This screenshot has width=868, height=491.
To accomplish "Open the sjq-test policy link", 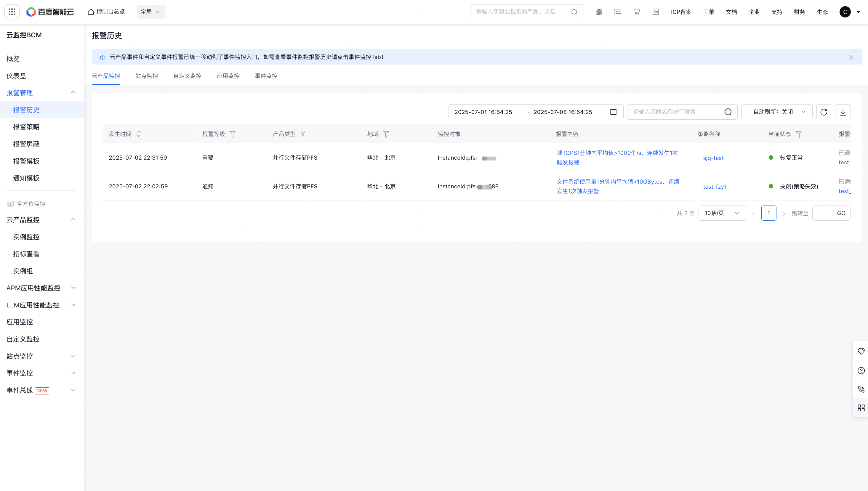I will click(713, 158).
